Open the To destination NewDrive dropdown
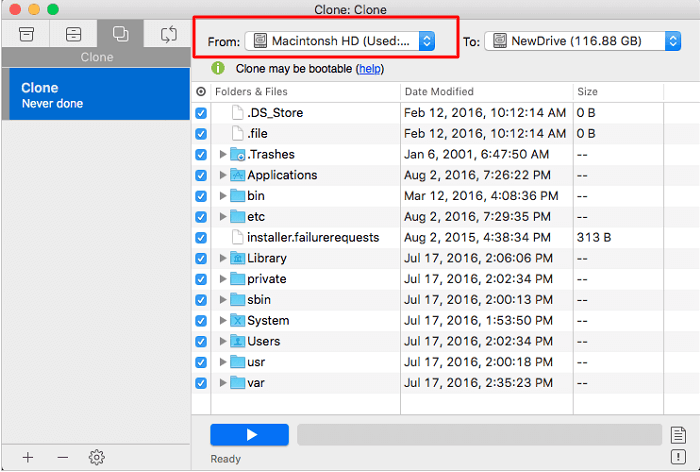 [x=583, y=41]
